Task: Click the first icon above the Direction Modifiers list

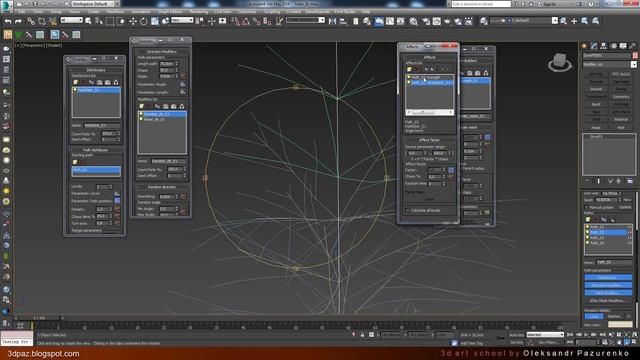Action: (142, 106)
